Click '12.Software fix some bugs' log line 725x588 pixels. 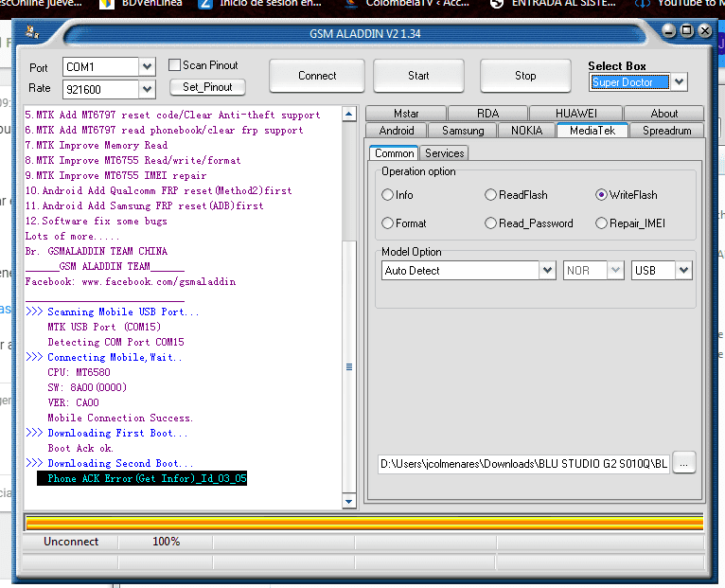pyautogui.click(x=96, y=222)
